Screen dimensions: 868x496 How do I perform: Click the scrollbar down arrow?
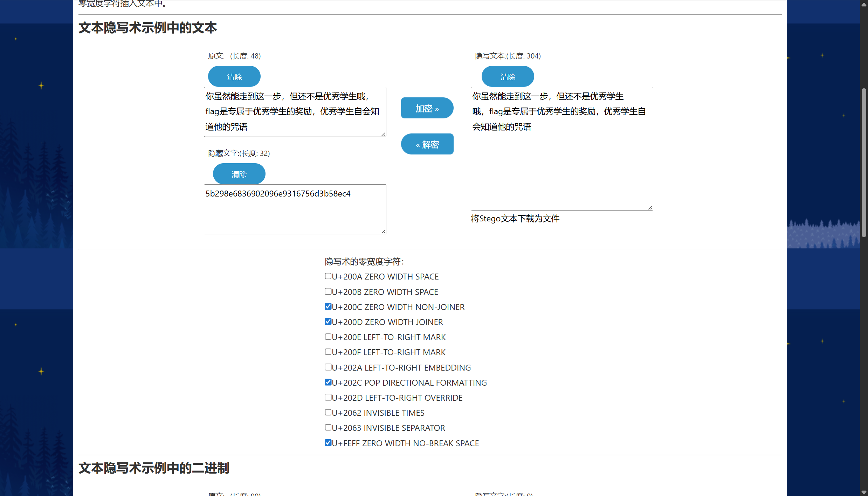[x=864, y=492]
